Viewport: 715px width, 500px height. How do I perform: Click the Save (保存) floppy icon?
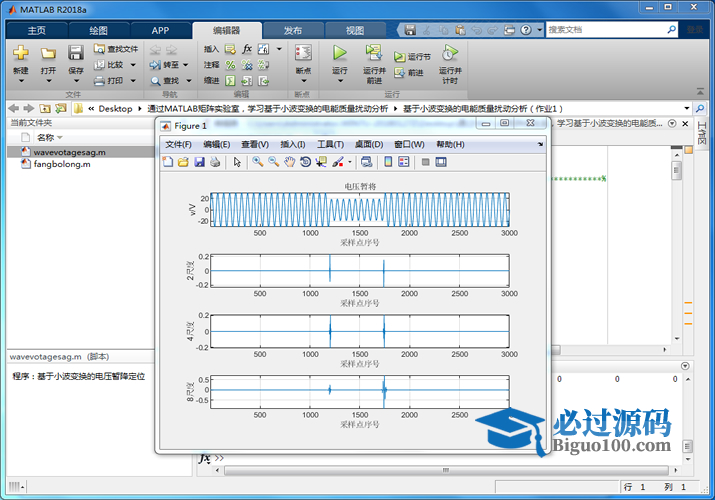pos(76,53)
